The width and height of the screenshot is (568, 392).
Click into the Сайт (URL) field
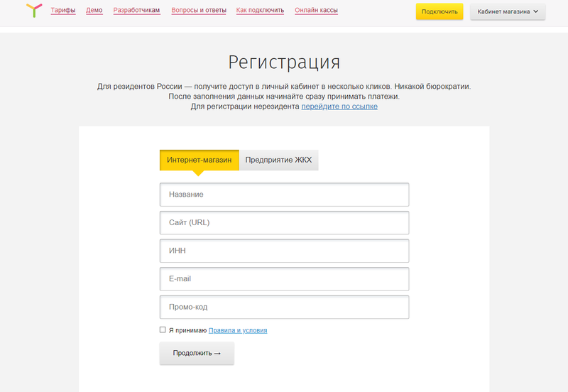coord(284,222)
